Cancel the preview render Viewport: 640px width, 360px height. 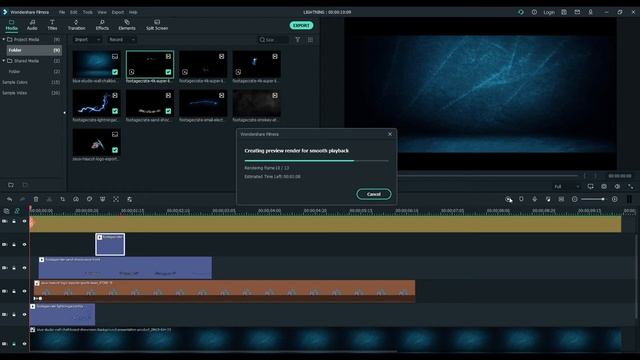[373, 194]
